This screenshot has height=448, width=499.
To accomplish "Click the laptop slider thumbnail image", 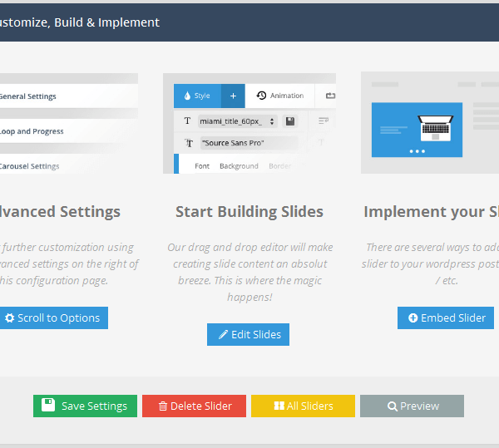I will point(417,129).
